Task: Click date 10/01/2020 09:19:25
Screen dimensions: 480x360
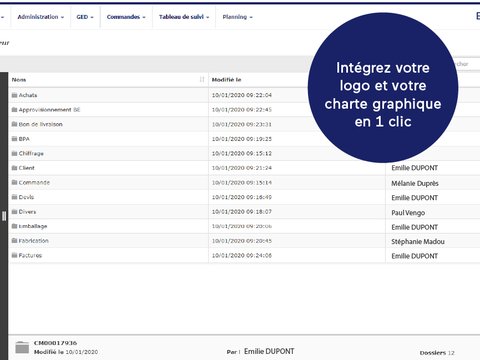Action: click(x=242, y=139)
